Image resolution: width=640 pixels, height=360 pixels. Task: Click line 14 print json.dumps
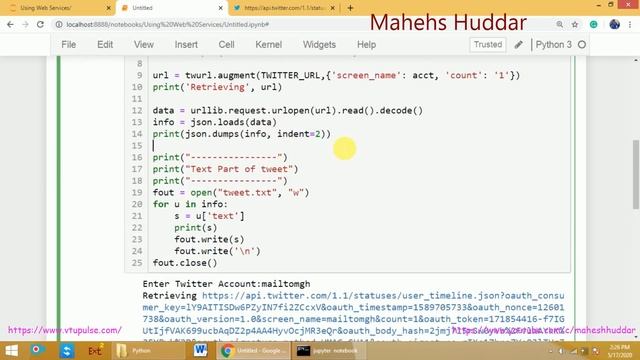[242, 134]
